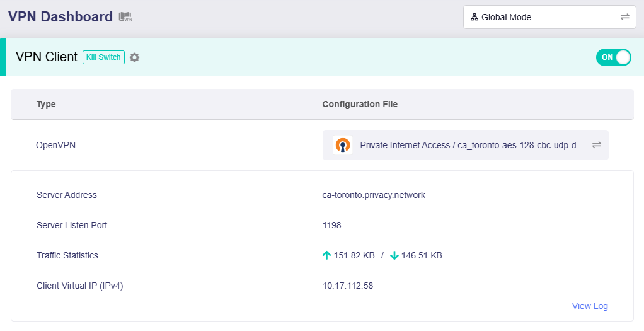This screenshot has width=644, height=331.
Task: Click the Configuration File column header
Action: (x=360, y=104)
